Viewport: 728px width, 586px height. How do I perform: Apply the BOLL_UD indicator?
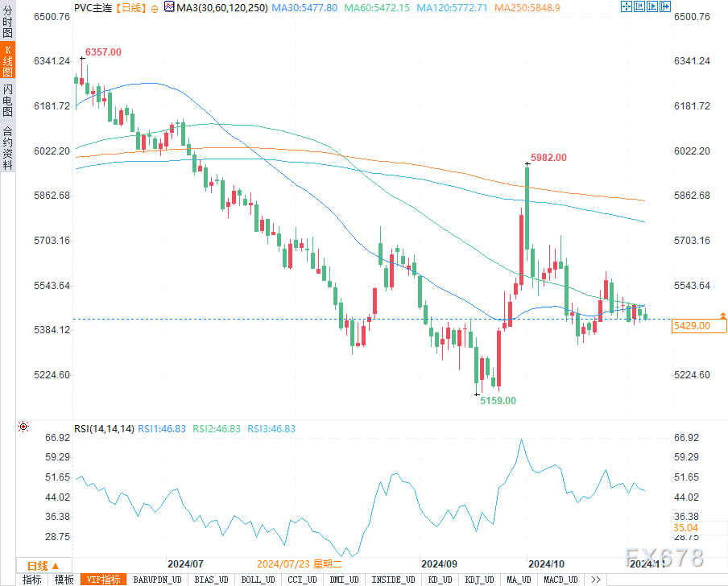coord(257,580)
